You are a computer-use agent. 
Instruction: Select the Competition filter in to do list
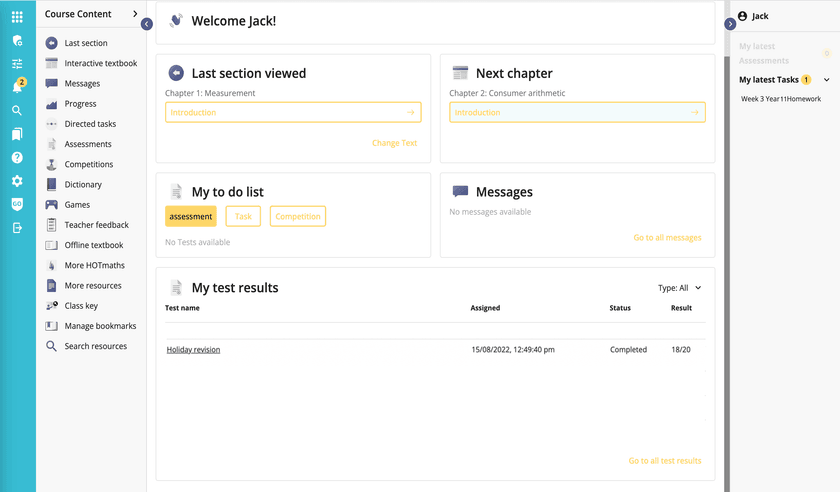(x=297, y=216)
